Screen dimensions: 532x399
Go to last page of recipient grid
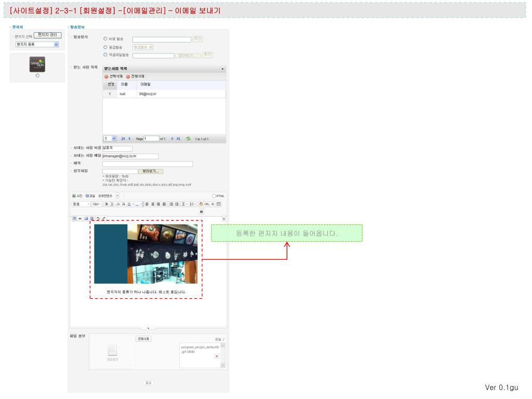[x=178, y=138]
